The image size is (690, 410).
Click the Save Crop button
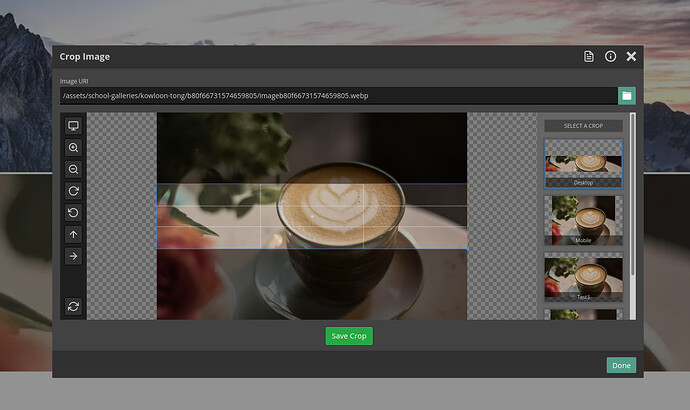pyautogui.click(x=349, y=336)
